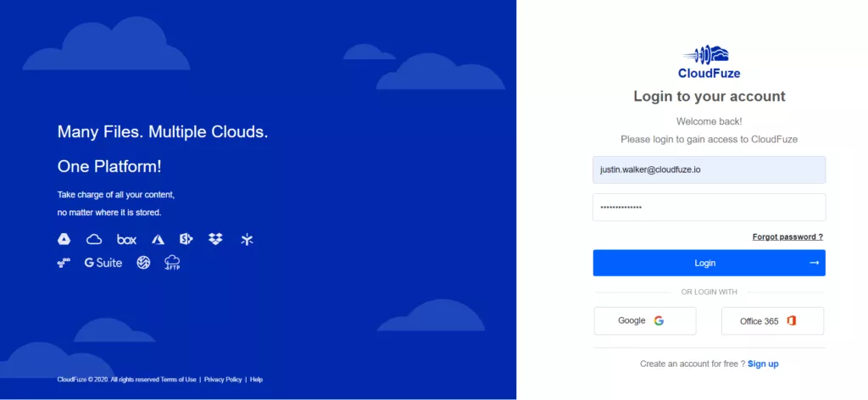868x400 pixels.
Task: Open the Privacy Policy link
Action: [x=223, y=380]
